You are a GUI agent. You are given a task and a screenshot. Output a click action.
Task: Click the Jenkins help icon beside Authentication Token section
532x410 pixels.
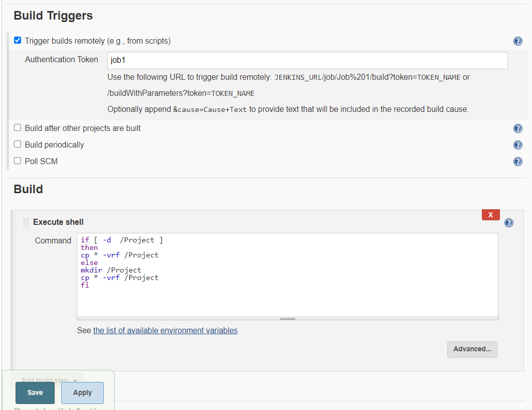click(517, 41)
